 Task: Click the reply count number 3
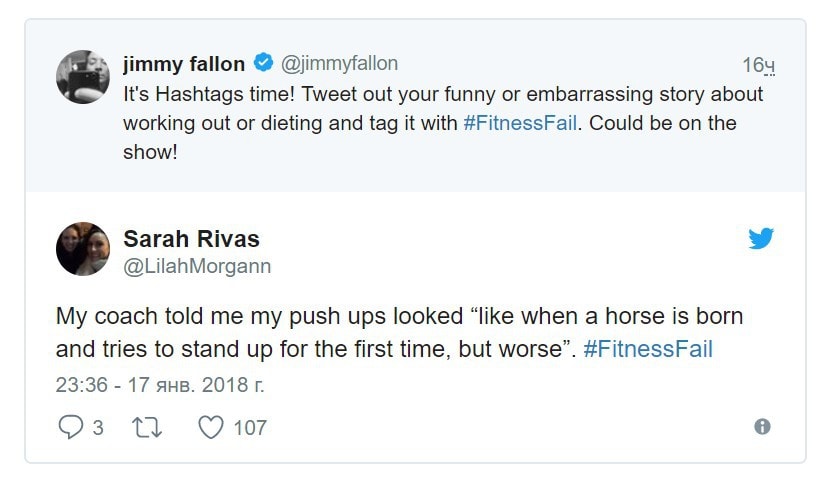[98, 427]
